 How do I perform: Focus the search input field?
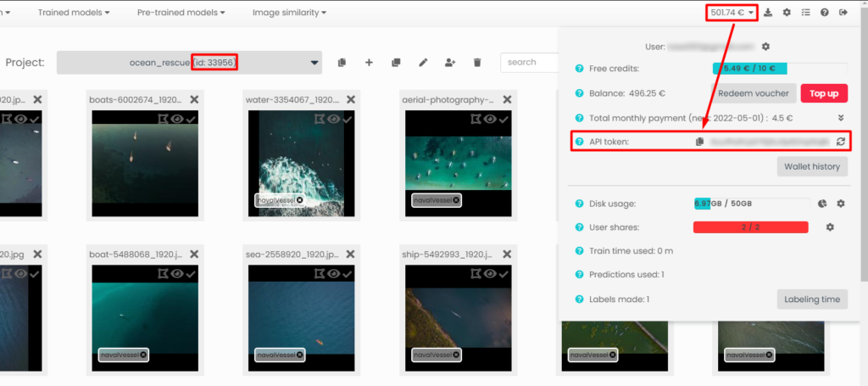point(528,63)
